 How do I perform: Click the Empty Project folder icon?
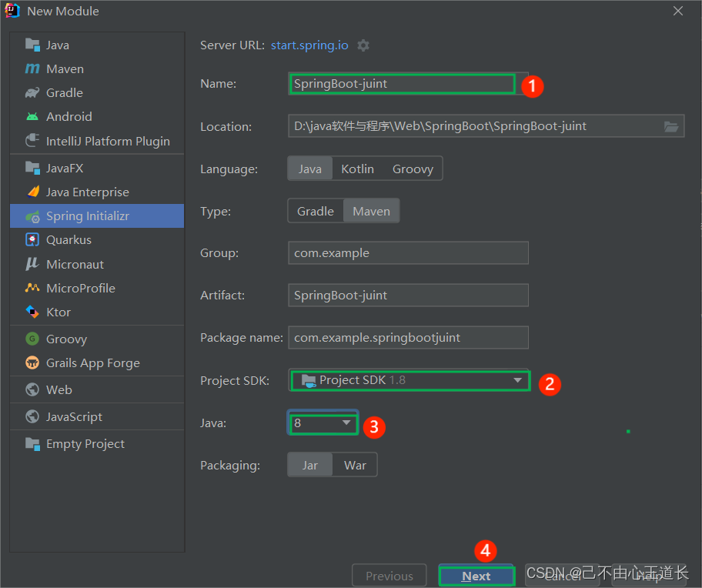point(32,444)
